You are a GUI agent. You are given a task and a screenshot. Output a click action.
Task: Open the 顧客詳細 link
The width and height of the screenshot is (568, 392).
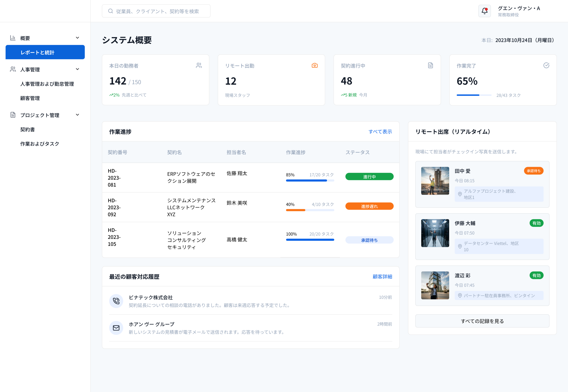[382, 277]
